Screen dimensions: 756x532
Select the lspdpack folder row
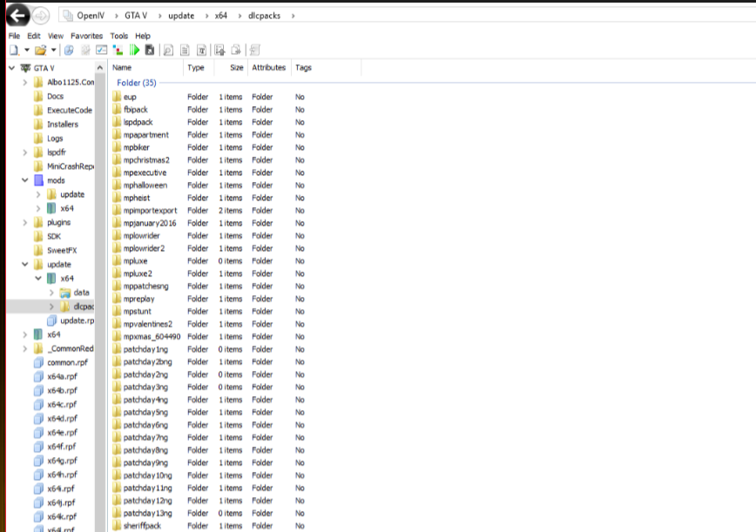[208, 122]
